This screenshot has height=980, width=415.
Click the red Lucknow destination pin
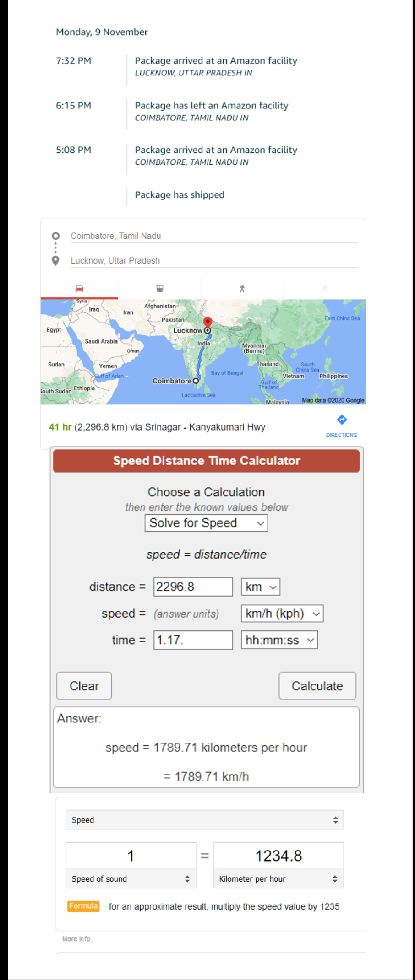[207, 322]
